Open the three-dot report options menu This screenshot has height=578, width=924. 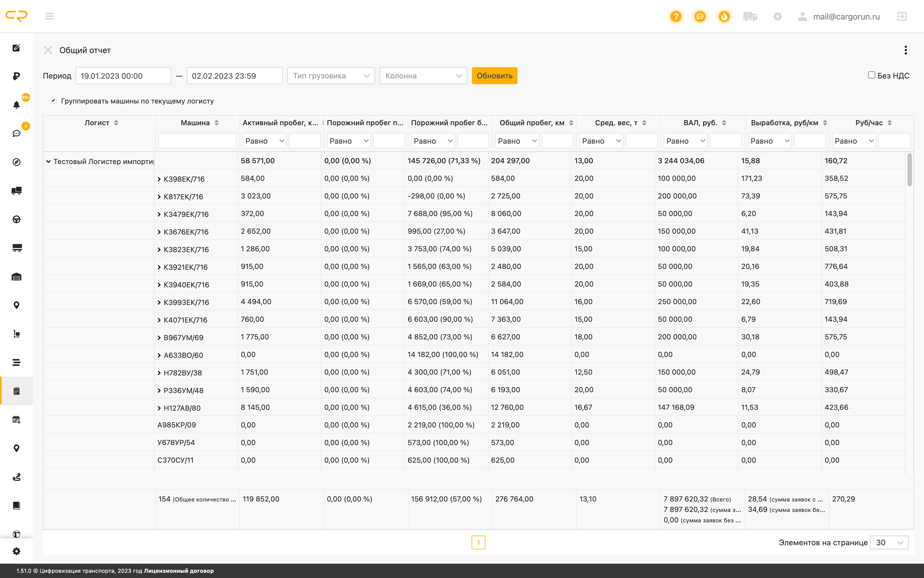click(906, 50)
